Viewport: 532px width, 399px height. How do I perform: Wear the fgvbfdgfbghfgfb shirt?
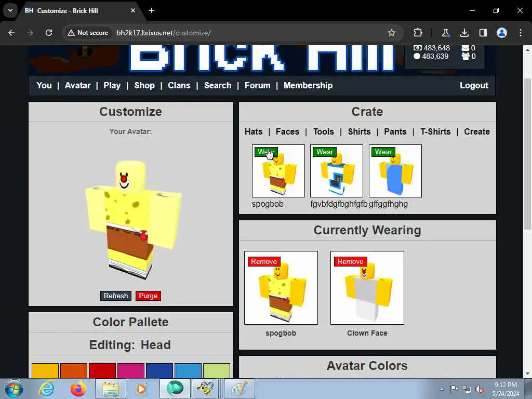325,152
